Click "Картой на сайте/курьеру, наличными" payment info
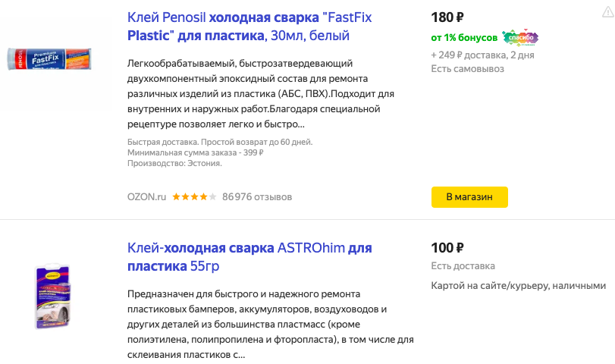Image resolution: width=615 pixels, height=364 pixels. click(518, 286)
